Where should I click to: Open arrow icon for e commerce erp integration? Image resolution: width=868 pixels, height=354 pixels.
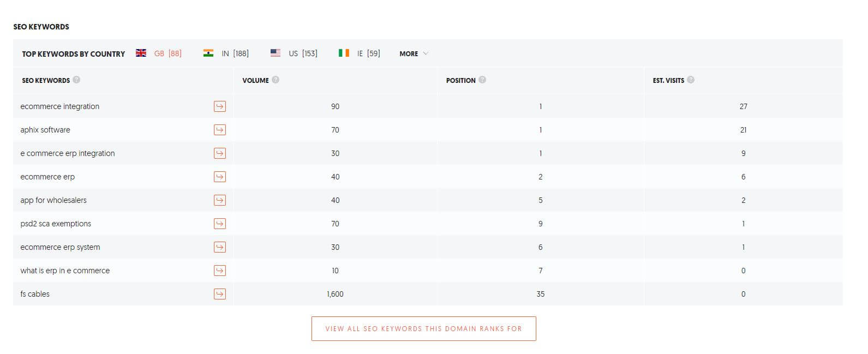pos(220,153)
